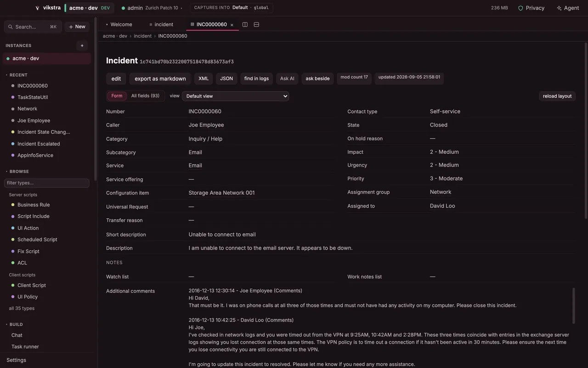Browse UI Action type
Screen dimensions: 588x368
(28, 228)
